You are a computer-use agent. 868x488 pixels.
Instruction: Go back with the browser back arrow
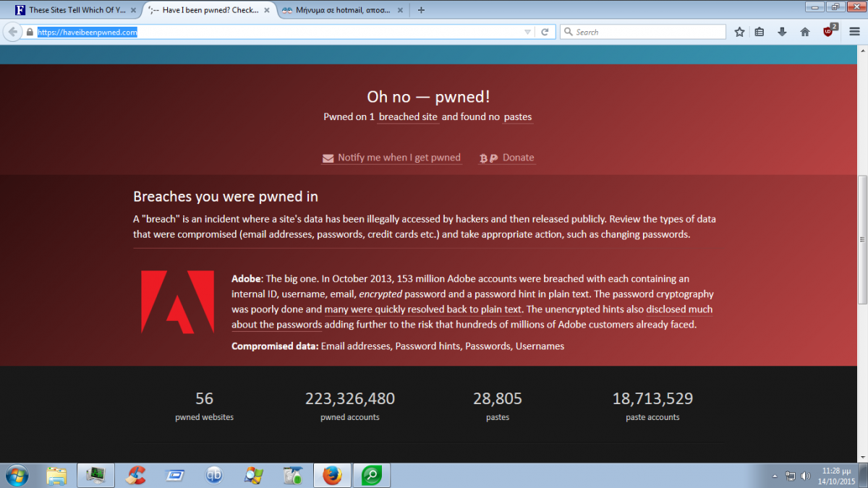point(13,32)
